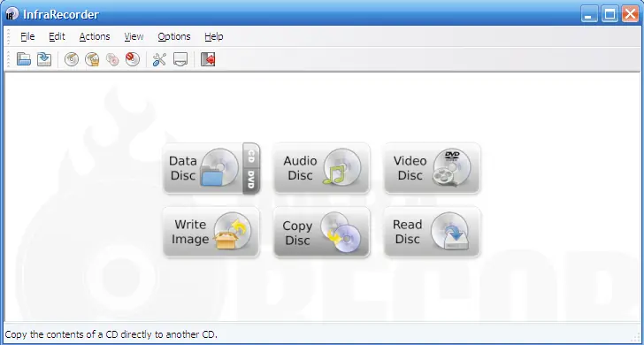Click the Write Image button
The image size is (644, 345).
(x=211, y=232)
